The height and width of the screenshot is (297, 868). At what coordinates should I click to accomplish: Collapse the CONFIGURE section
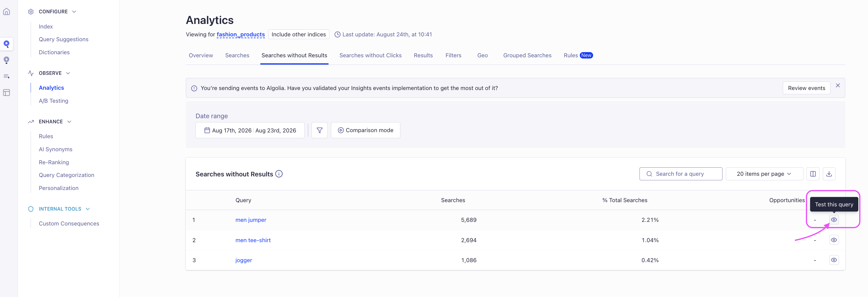(x=74, y=12)
